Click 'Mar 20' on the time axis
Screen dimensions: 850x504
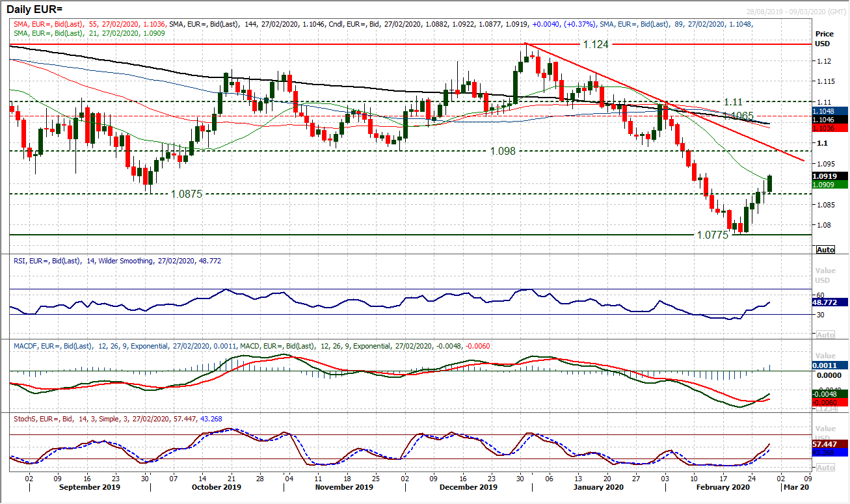point(797,486)
